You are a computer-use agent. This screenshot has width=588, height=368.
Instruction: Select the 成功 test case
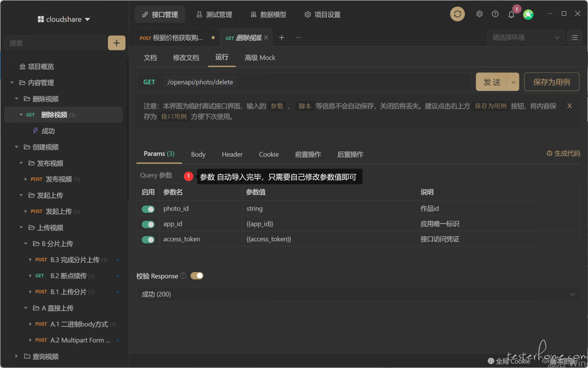pos(48,131)
